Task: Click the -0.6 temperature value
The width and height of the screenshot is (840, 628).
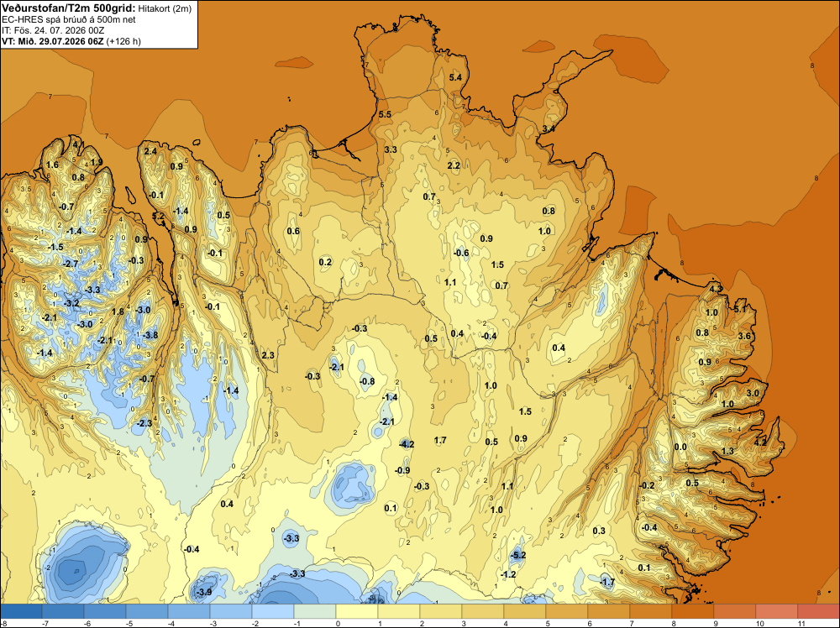Action: click(x=461, y=254)
